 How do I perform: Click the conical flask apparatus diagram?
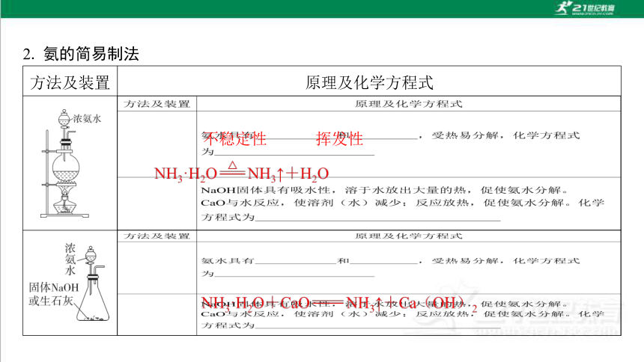[x=94, y=283]
